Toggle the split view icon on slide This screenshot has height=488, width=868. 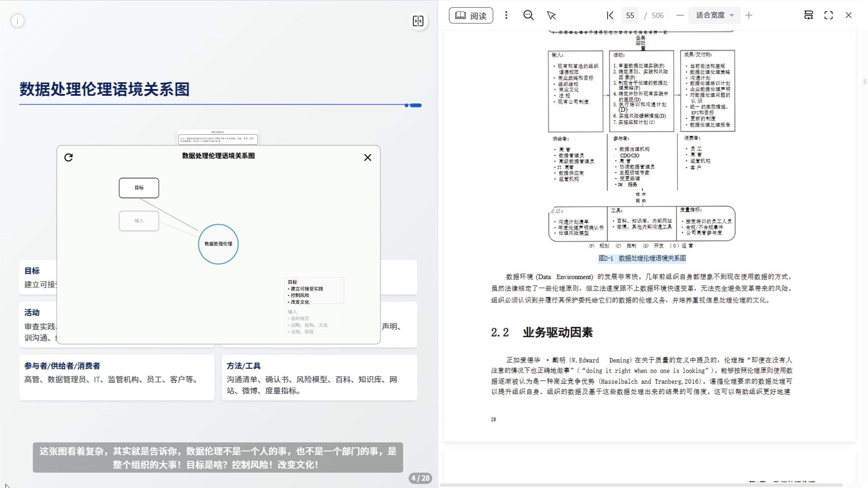(x=418, y=21)
